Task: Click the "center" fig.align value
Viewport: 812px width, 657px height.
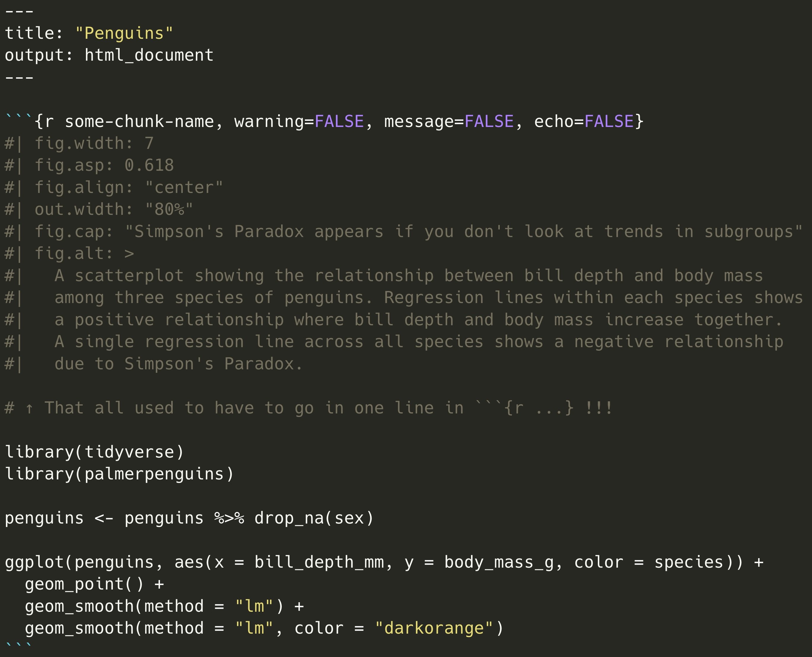Action: (184, 188)
